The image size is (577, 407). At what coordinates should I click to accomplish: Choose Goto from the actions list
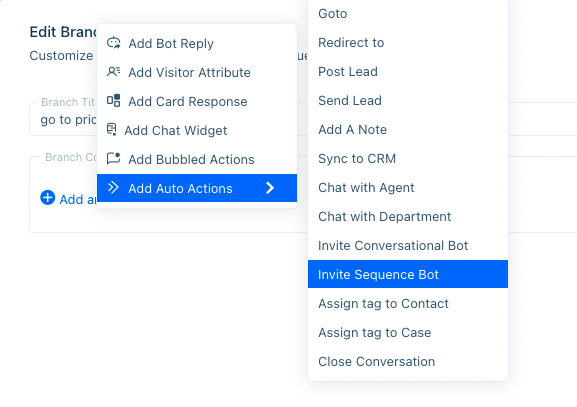(x=408, y=14)
